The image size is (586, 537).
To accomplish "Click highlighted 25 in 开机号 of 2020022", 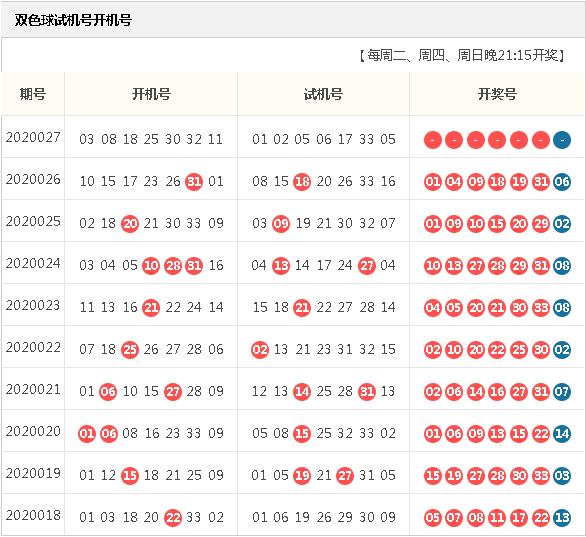I will 130,350.
